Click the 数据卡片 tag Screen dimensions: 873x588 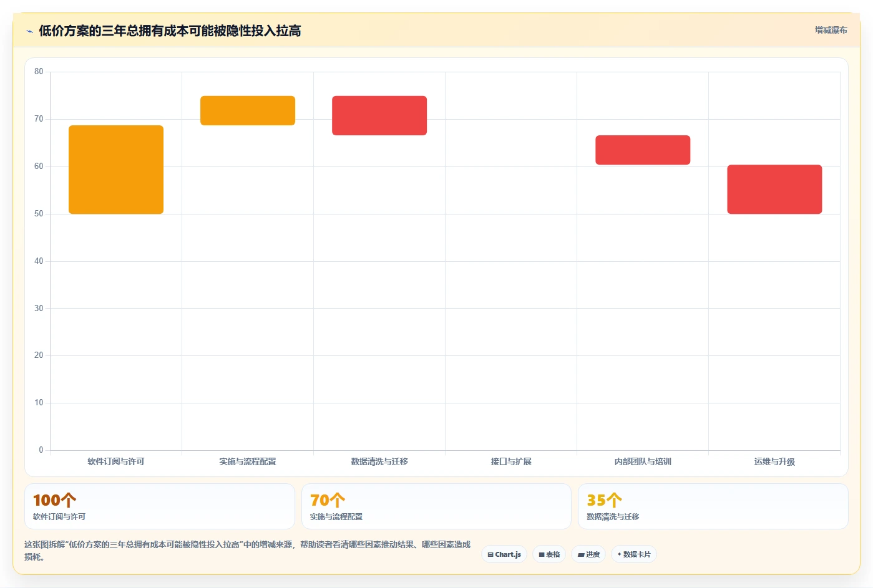pos(634,554)
